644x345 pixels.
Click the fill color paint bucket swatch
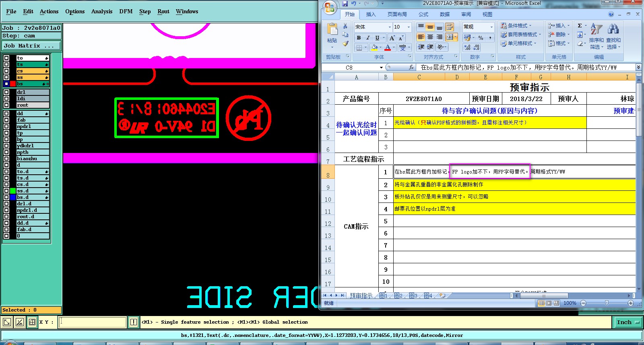375,48
